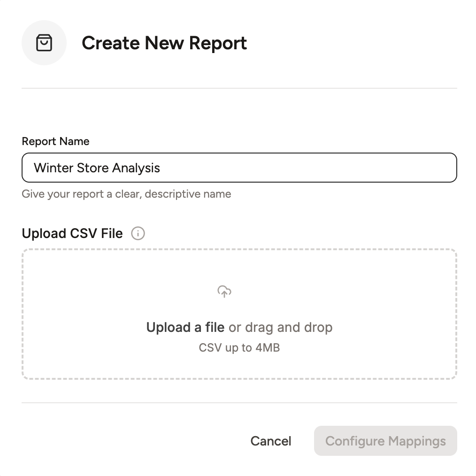The height and width of the screenshot is (476, 476).
Task: Select the shopping bag symbol inside the circle
Action: coord(44,42)
